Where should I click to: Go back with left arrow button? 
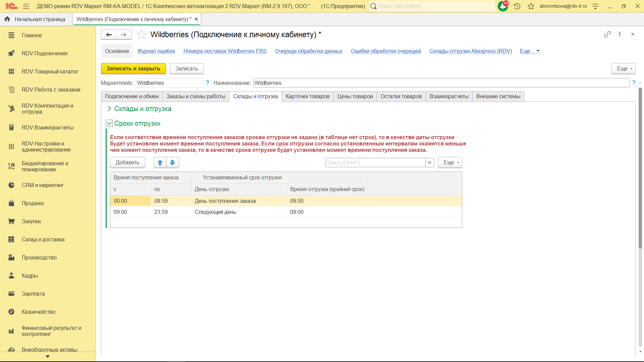pyautogui.click(x=109, y=35)
